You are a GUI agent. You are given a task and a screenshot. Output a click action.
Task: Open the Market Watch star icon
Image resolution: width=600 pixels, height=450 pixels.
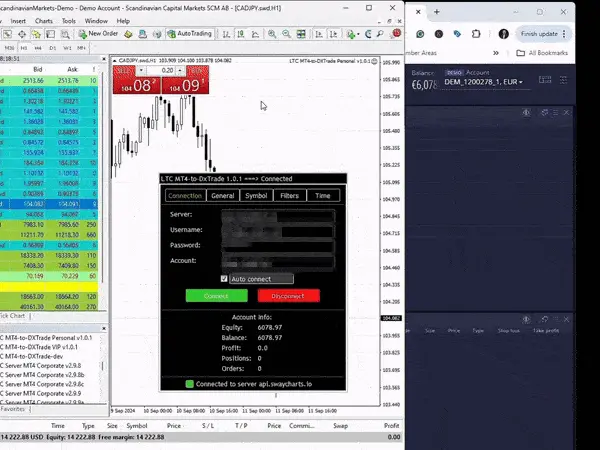pos(36,34)
